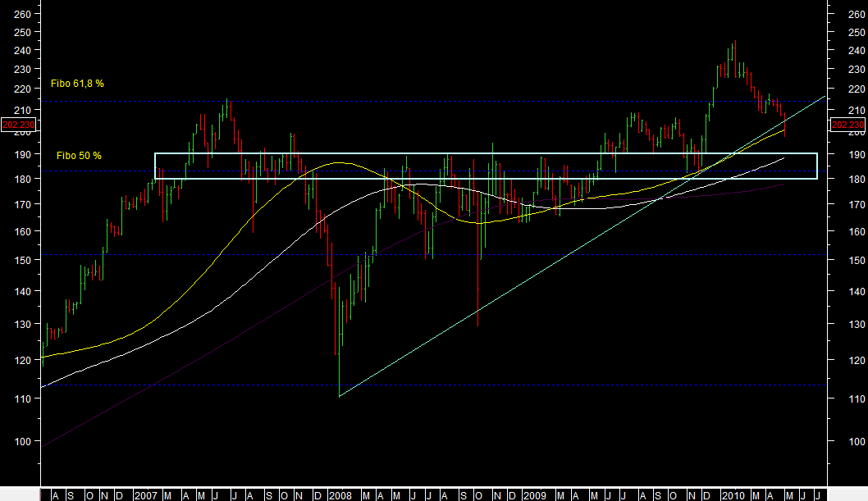Click the 110 value on the left price axis
This screenshot has height=501, width=868.
22,399
